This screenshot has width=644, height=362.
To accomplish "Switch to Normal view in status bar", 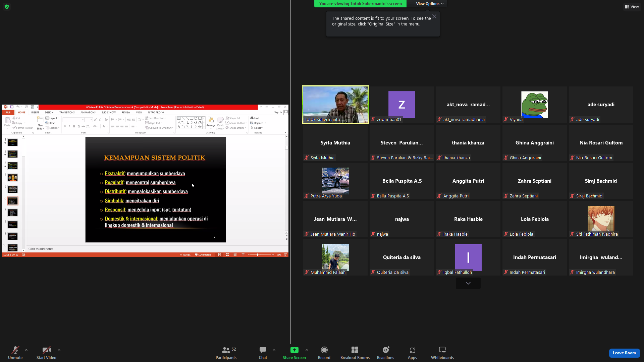I will pos(219,255).
